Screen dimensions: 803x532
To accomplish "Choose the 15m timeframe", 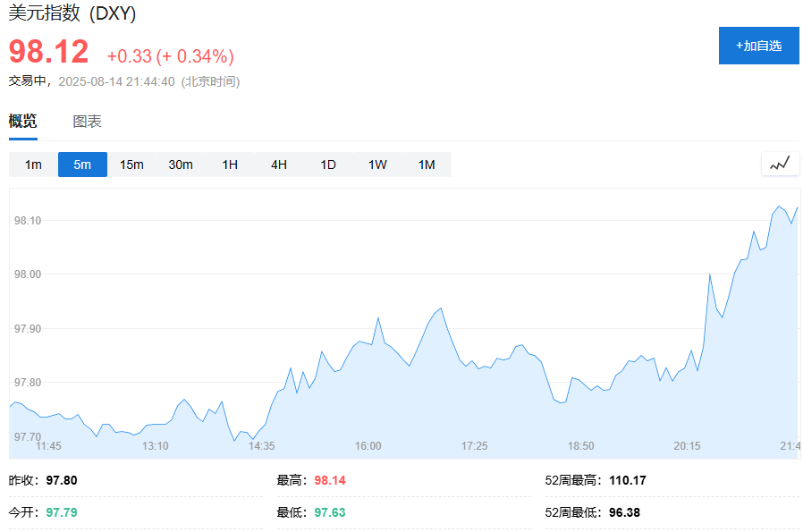I will (x=131, y=165).
